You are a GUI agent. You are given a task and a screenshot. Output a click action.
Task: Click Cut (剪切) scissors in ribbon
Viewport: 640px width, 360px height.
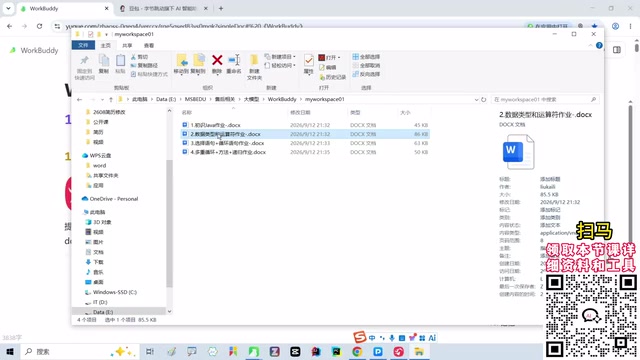point(140,57)
